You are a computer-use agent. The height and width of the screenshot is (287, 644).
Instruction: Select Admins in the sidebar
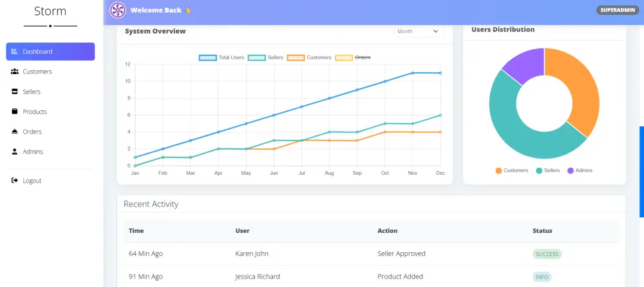point(50,152)
